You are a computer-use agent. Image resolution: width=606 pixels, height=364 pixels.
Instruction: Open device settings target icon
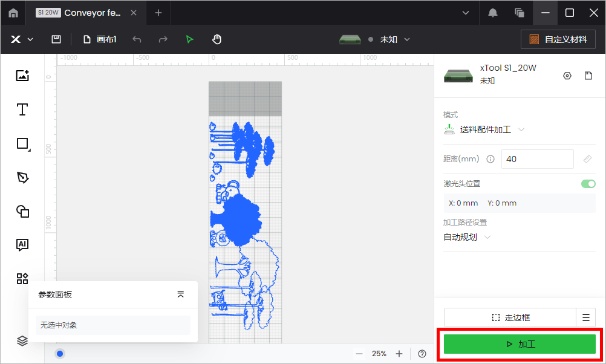click(x=567, y=76)
